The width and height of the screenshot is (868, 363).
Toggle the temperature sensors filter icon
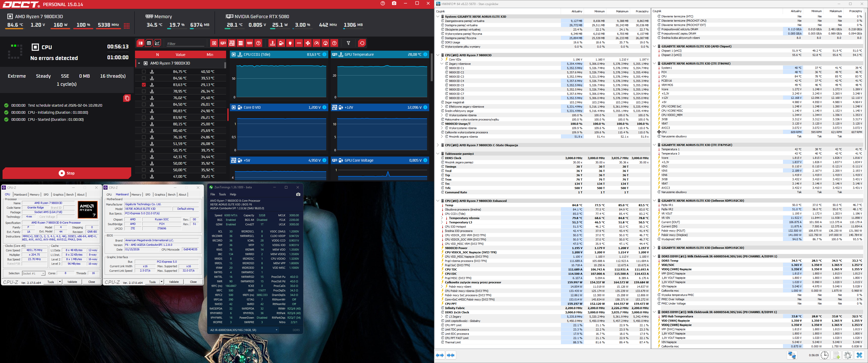coord(273,43)
